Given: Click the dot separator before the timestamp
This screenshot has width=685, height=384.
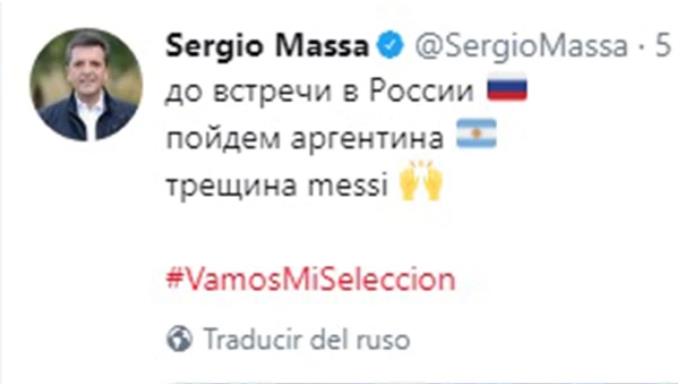Looking at the screenshot, I should tap(641, 47).
